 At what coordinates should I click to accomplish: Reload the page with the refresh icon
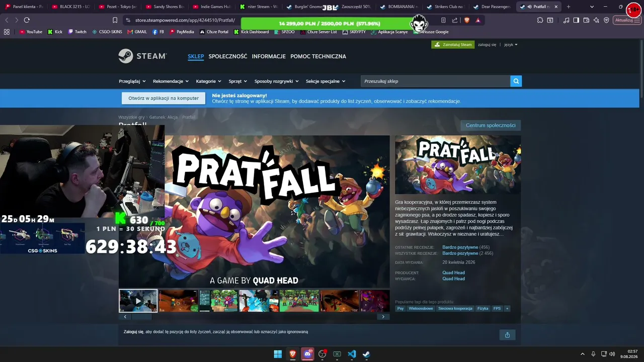point(27,20)
